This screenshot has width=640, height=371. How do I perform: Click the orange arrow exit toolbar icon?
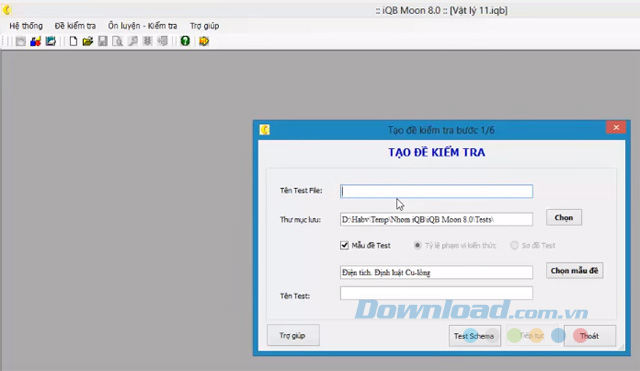[x=204, y=41]
